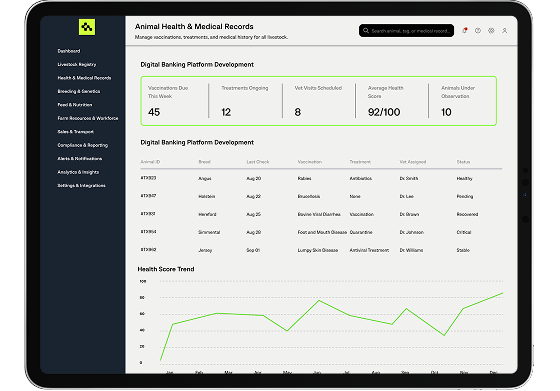
Task: Click Bovine Viral Diarrhea cell
Action: coord(319,214)
